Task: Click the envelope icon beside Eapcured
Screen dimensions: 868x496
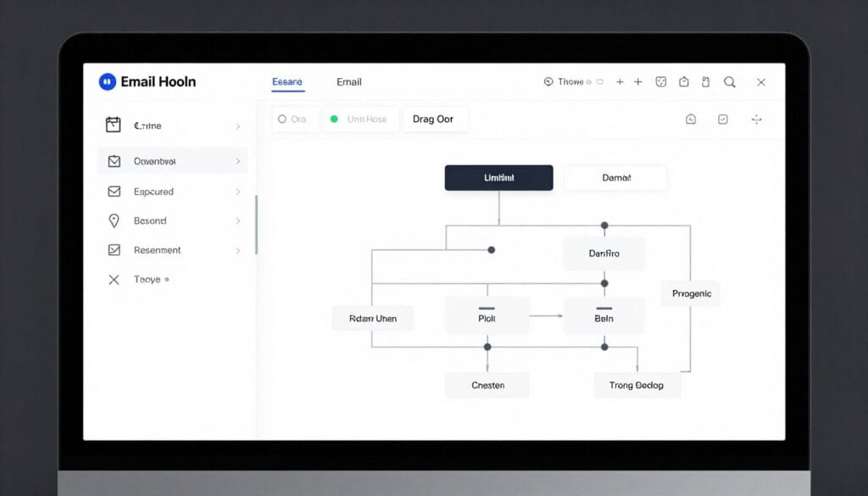Action: [x=114, y=192]
